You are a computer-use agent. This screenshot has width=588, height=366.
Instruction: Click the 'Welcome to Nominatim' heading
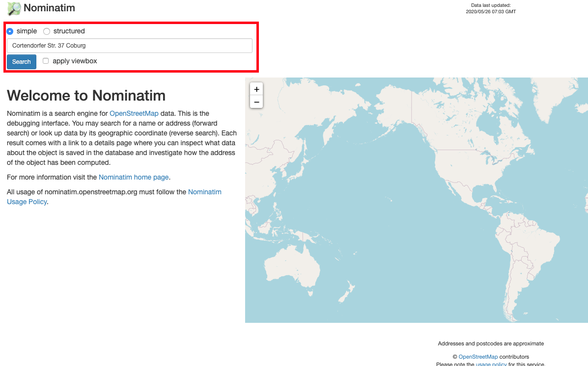(x=86, y=96)
